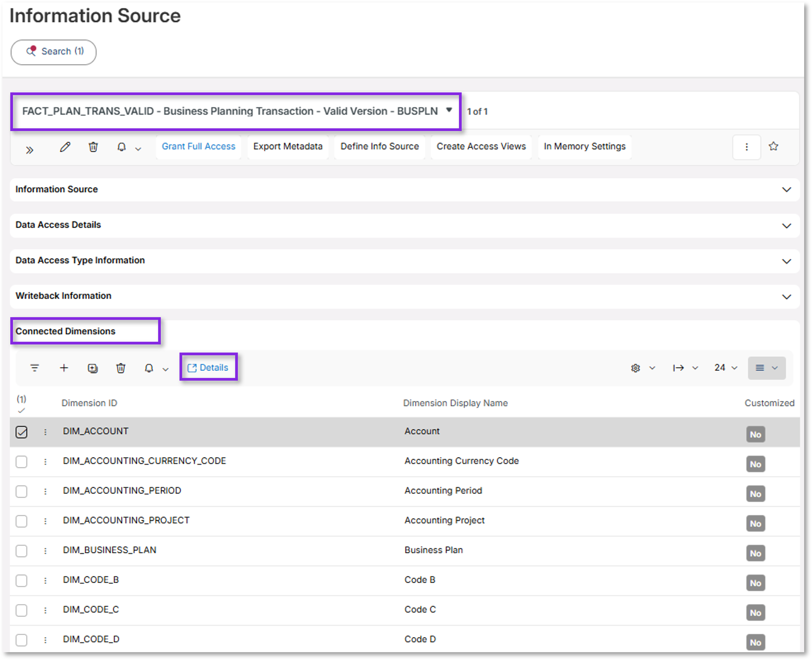Check the DIM_ACCOUNTING_PERIOD row checkbox

point(22,492)
